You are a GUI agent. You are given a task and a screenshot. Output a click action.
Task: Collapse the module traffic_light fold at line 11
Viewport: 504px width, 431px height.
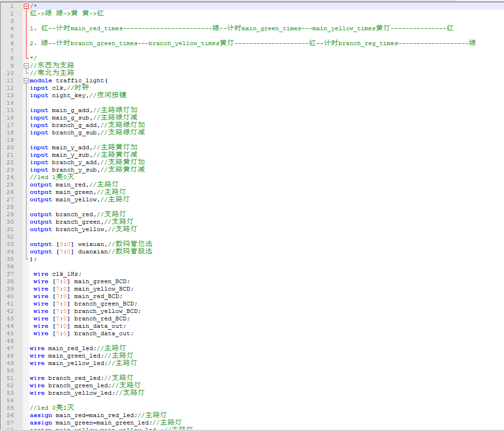pyautogui.click(x=26, y=80)
